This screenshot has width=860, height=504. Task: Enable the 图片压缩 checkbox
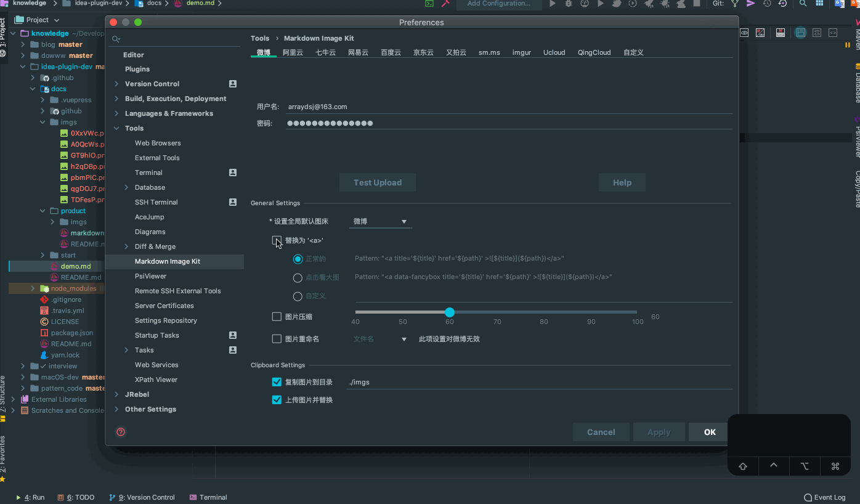(x=277, y=317)
